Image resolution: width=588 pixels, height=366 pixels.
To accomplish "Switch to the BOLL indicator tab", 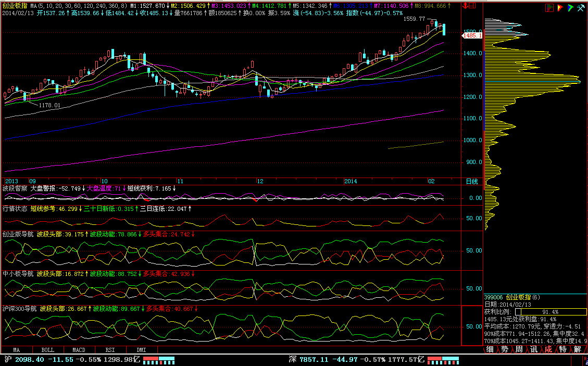I will 47,350.
